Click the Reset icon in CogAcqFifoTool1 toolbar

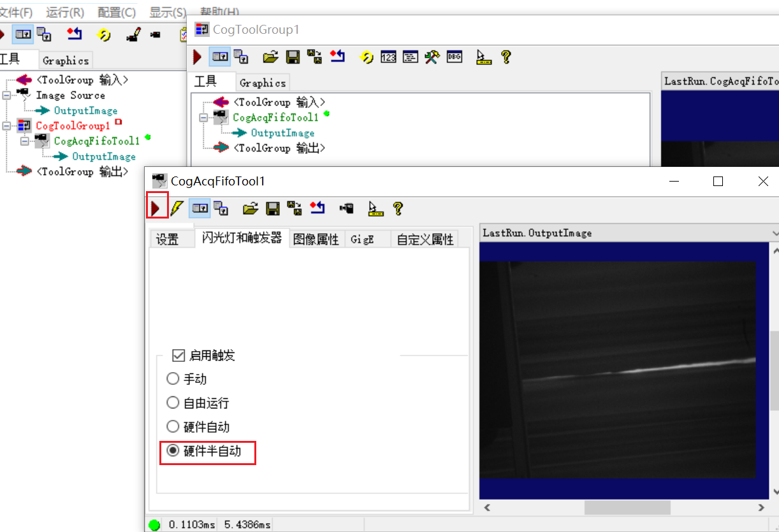[x=317, y=208]
